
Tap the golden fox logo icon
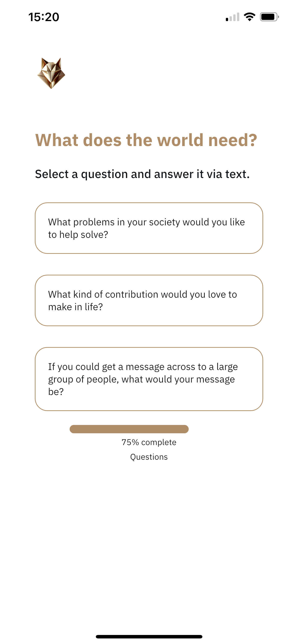(x=51, y=73)
